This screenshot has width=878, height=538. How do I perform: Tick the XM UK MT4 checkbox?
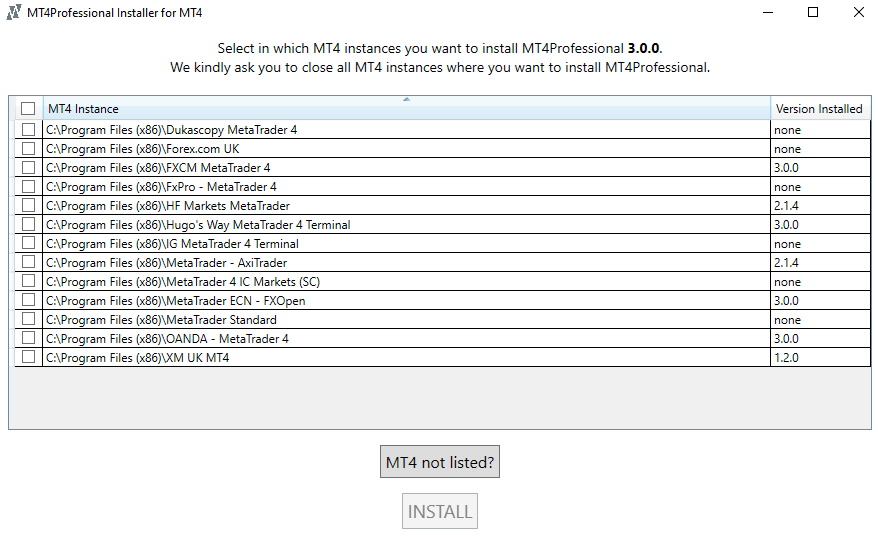tap(29, 358)
